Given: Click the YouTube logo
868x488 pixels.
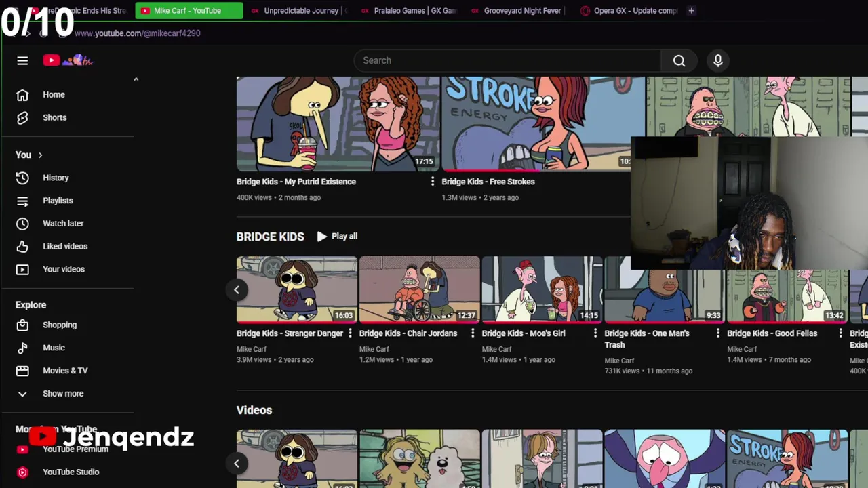Looking at the screenshot, I should tap(68, 60).
